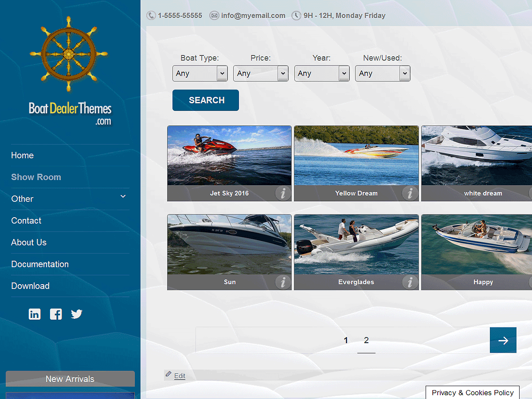Open the white dream boat thumbnail
This screenshot has width=532, height=399.
[x=477, y=156]
